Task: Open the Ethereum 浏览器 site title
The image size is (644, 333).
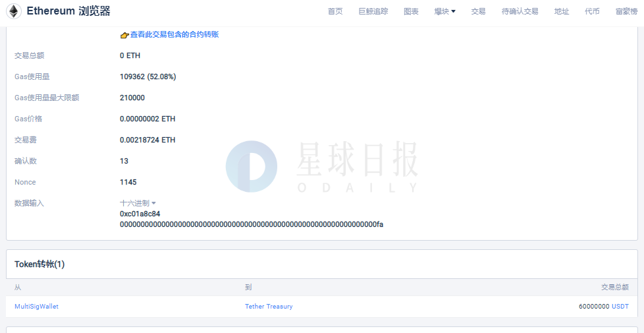Action: click(x=68, y=11)
